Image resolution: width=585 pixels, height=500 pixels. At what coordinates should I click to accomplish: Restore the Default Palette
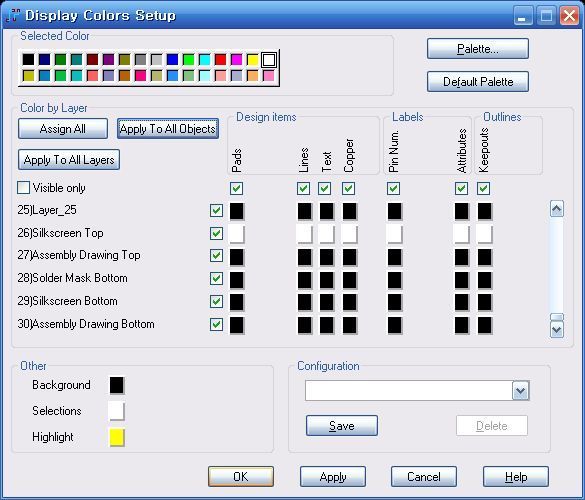click(478, 81)
